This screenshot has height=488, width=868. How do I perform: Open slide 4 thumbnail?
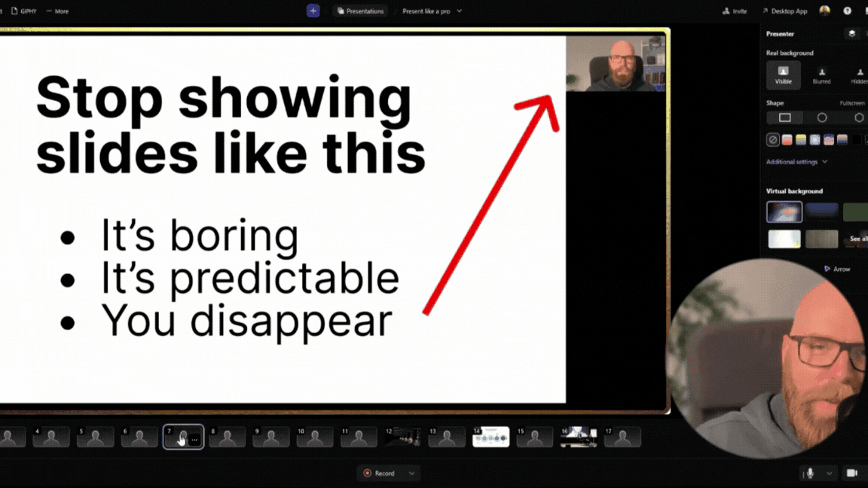pos(51,437)
